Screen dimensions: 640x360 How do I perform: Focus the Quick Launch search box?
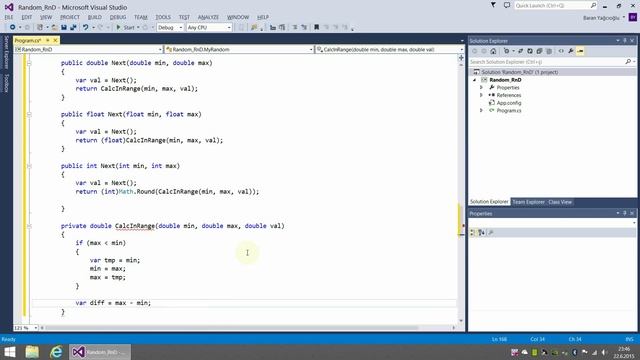point(556,5)
